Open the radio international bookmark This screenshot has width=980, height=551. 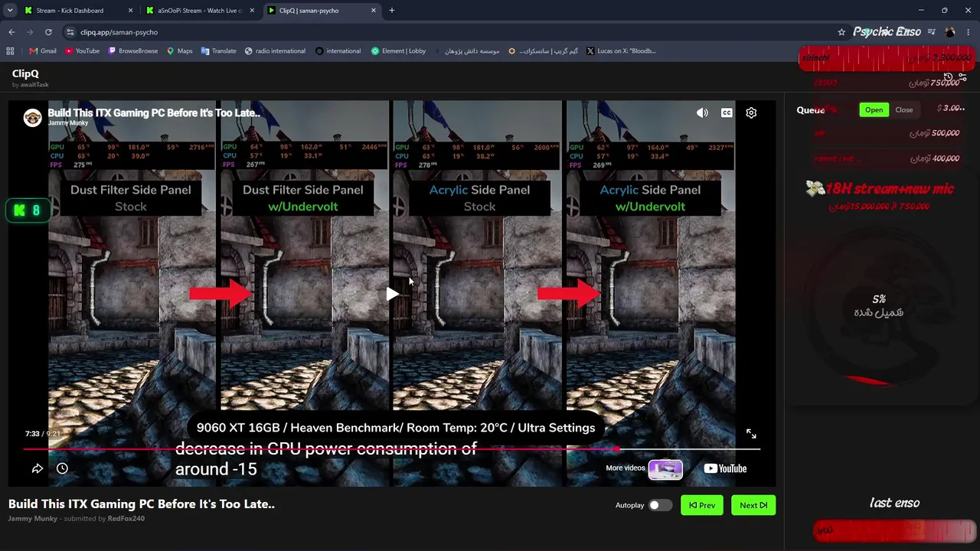point(275,51)
